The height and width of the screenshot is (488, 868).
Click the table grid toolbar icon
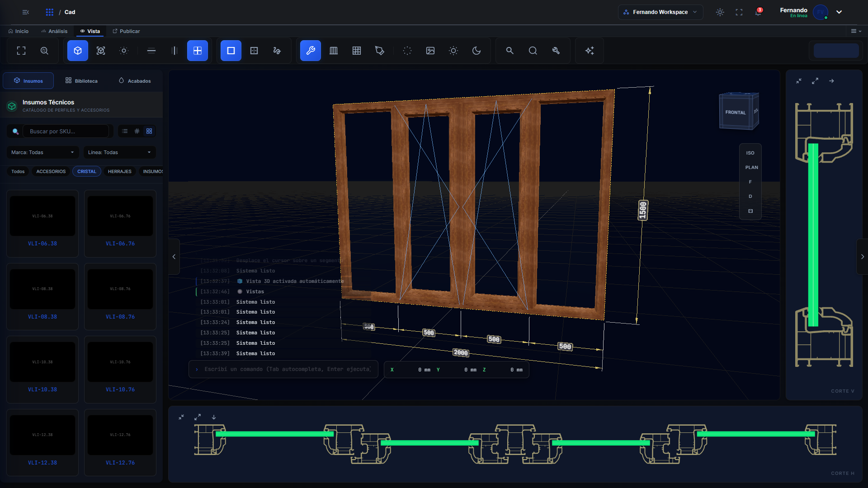click(357, 51)
